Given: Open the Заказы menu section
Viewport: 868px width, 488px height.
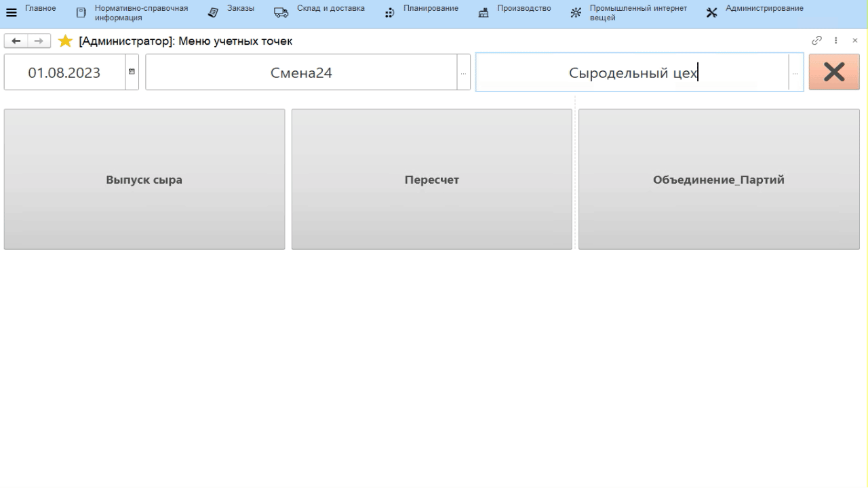Looking at the screenshot, I should click(x=231, y=12).
